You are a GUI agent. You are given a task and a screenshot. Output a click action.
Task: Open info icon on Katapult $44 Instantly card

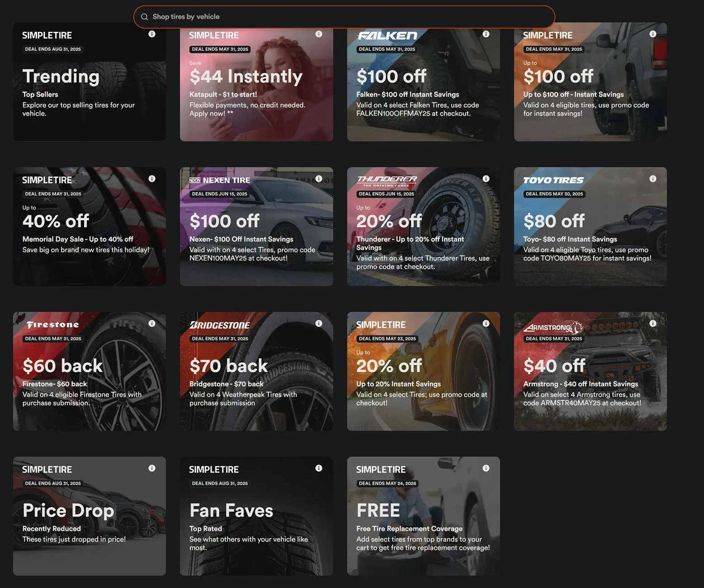(x=319, y=34)
